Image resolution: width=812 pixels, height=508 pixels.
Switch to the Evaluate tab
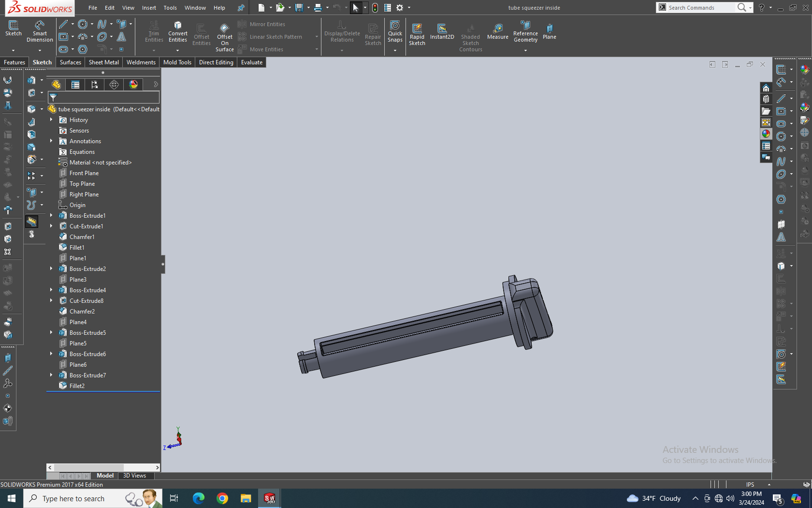click(x=252, y=62)
